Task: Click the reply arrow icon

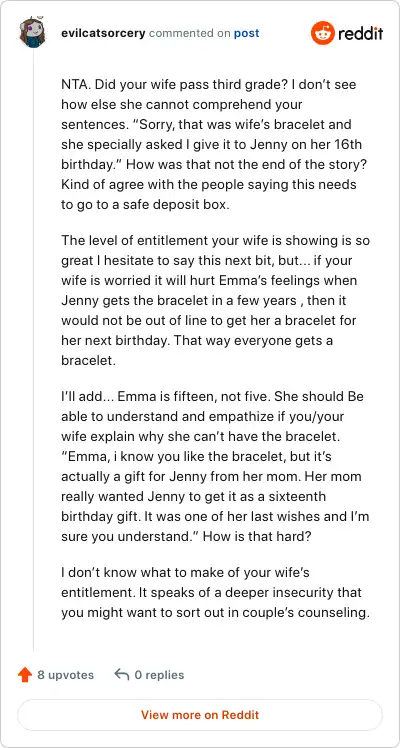Action: 122,675
